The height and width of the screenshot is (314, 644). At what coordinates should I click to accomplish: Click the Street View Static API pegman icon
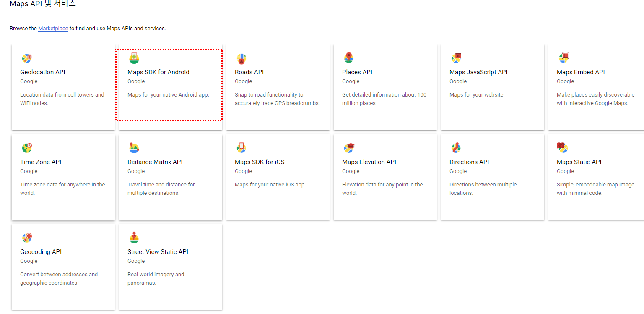click(134, 238)
